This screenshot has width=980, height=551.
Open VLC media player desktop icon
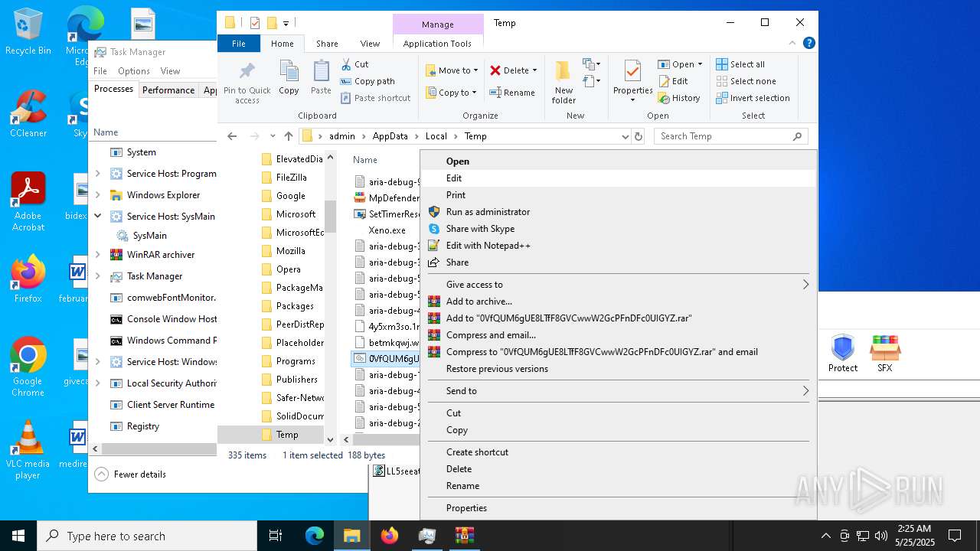[28, 450]
